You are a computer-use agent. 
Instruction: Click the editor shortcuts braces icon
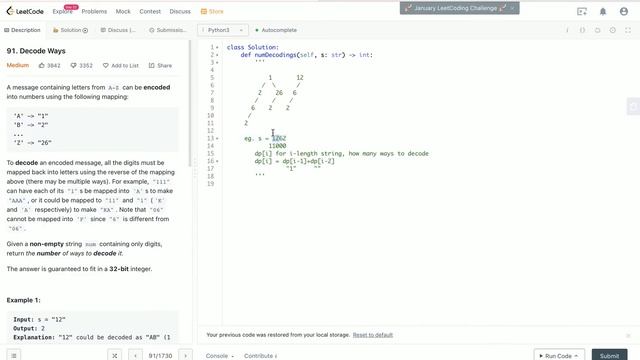pyautogui.click(x=582, y=30)
